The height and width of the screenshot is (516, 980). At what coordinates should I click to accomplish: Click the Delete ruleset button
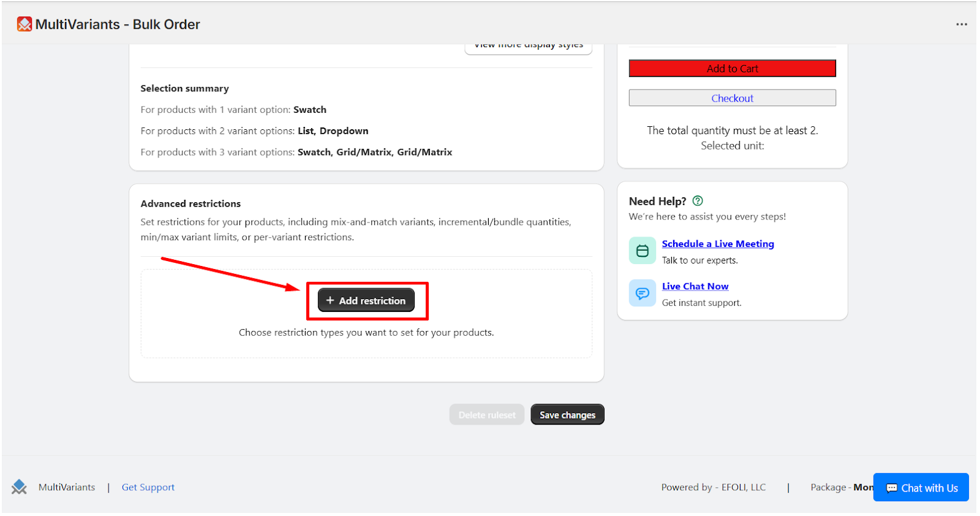pyautogui.click(x=487, y=415)
